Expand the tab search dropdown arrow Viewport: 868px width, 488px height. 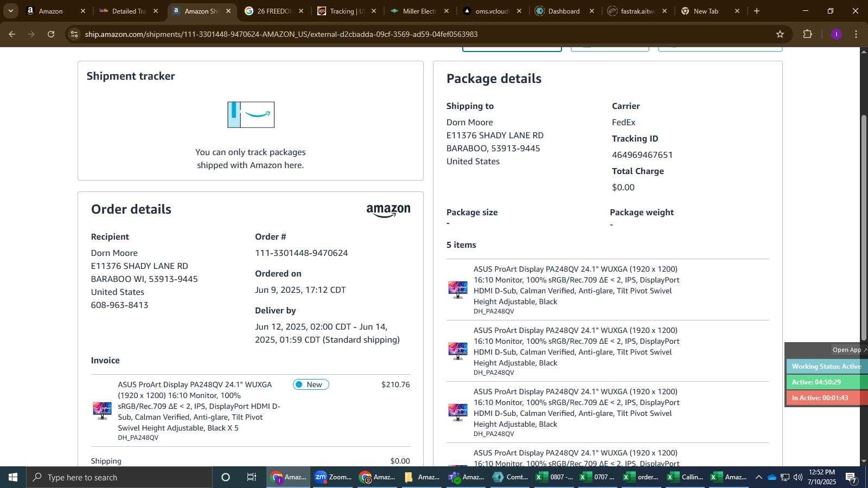[10, 11]
